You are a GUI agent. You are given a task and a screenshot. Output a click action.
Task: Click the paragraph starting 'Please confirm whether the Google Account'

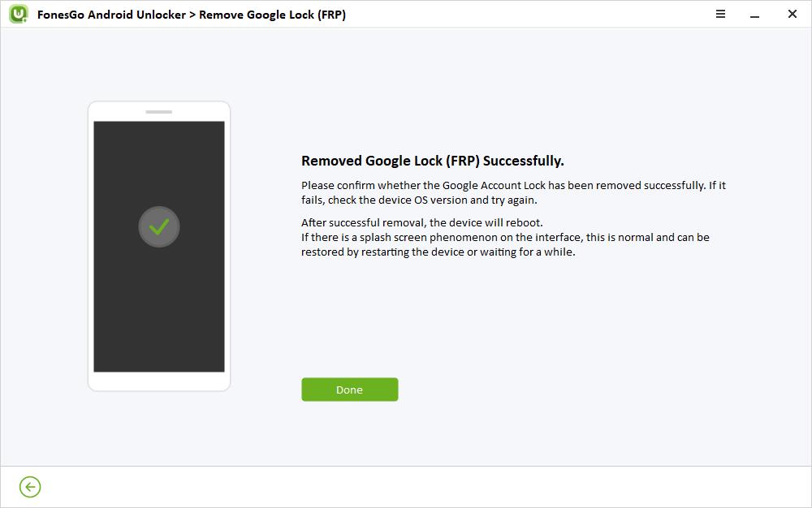[x=514, y=192]
